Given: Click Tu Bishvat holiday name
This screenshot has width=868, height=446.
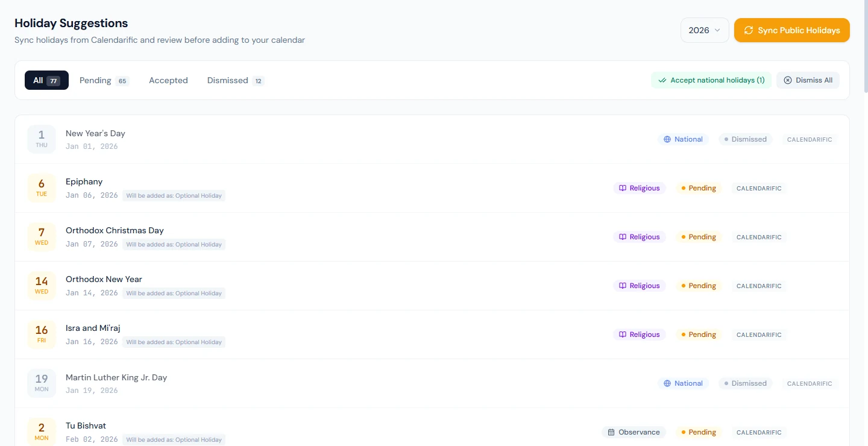Looking at the screenshot, I should pos(86,426).
